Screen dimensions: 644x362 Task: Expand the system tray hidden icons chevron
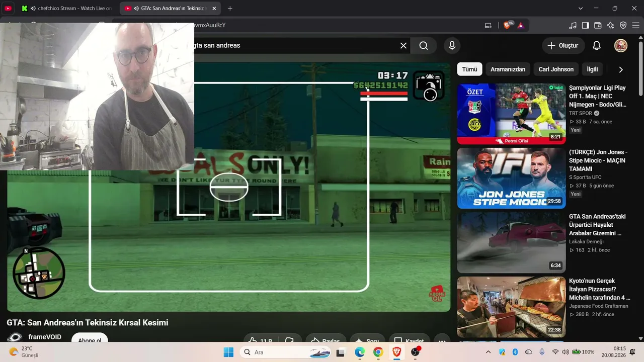(x=488, y=352)
